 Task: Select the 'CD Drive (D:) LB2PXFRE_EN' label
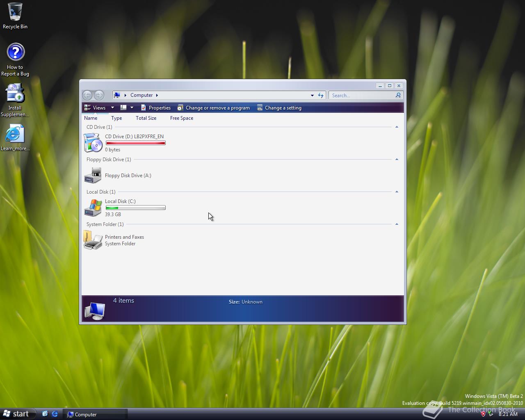coord(134,137)
